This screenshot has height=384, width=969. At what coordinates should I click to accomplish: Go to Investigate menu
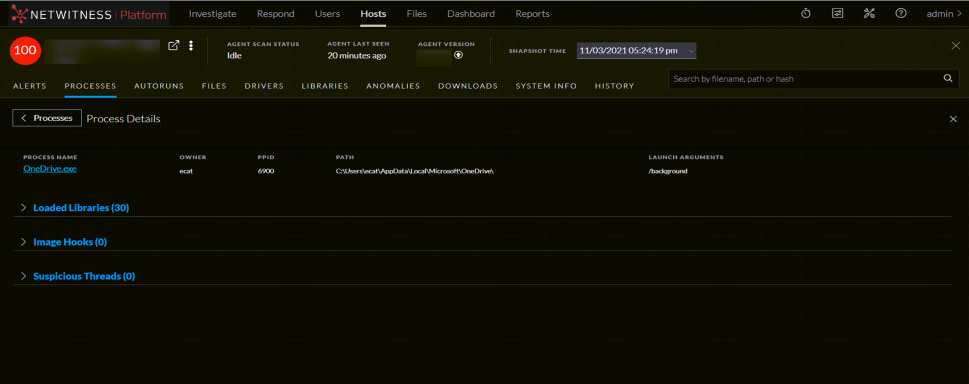tap(213, 14)
